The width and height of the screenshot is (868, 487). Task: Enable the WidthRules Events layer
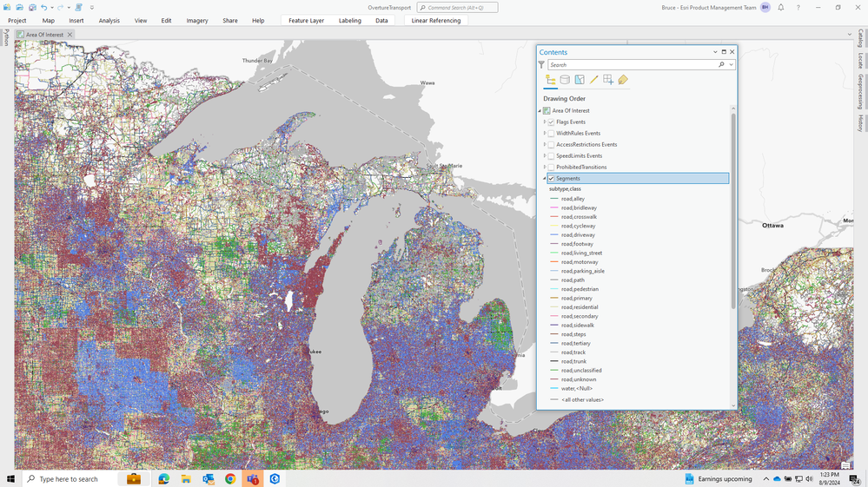551,134
